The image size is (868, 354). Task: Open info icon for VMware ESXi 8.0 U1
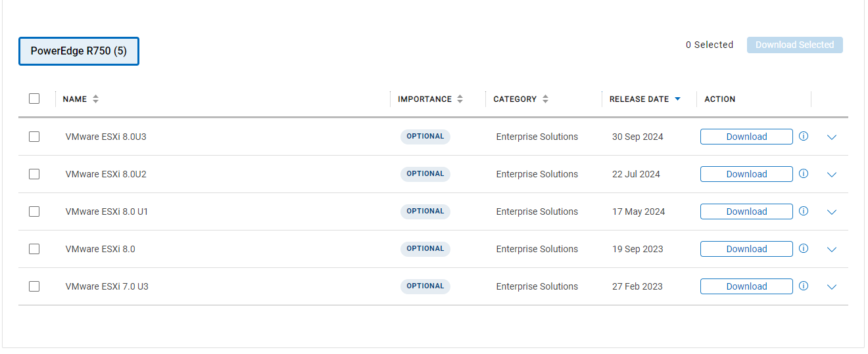(803, 211)
